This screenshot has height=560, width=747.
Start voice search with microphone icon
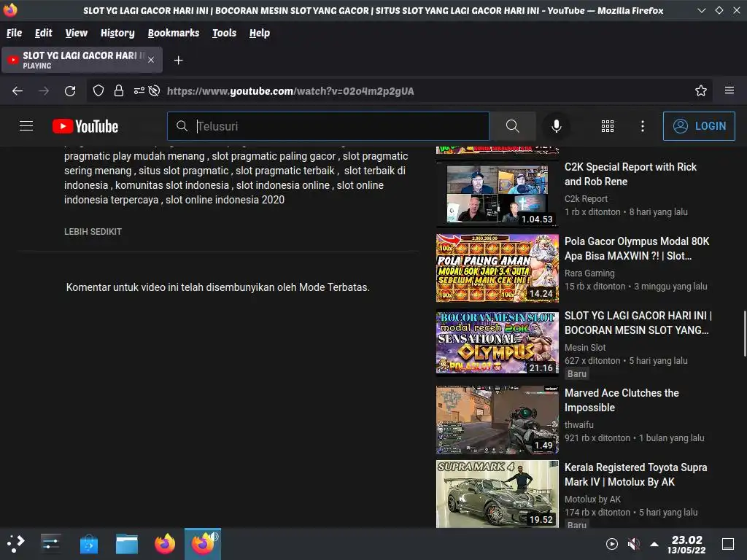[x=556, y=126]
